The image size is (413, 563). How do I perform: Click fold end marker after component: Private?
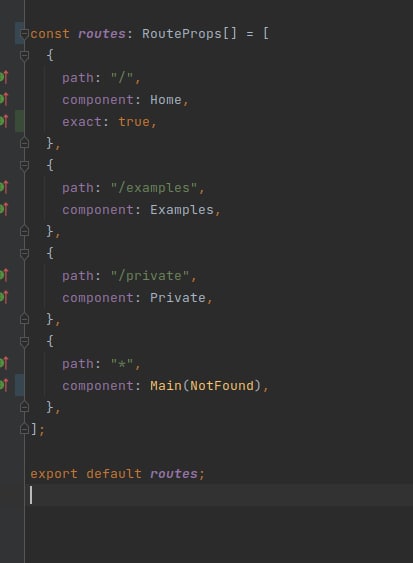point(24,319)
